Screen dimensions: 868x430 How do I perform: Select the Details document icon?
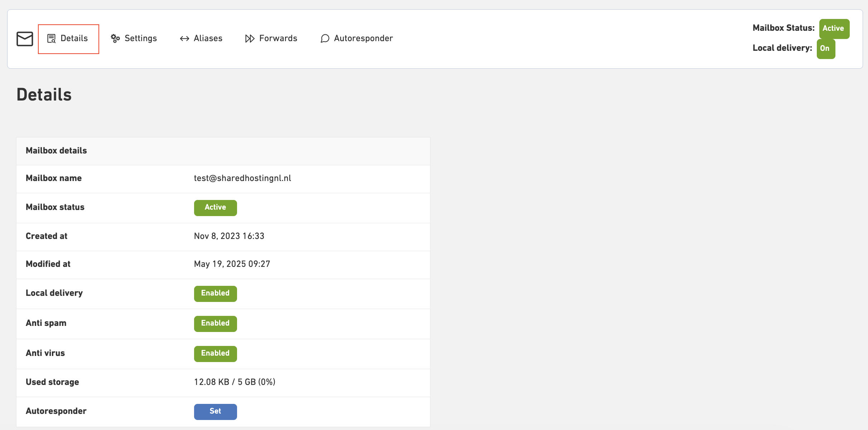pyautogui.click(x=51, y=39)
